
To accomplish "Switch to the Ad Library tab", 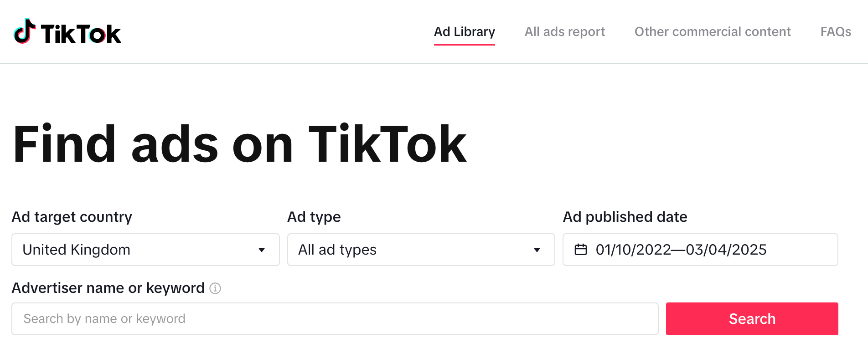I will tap(464, 32).
